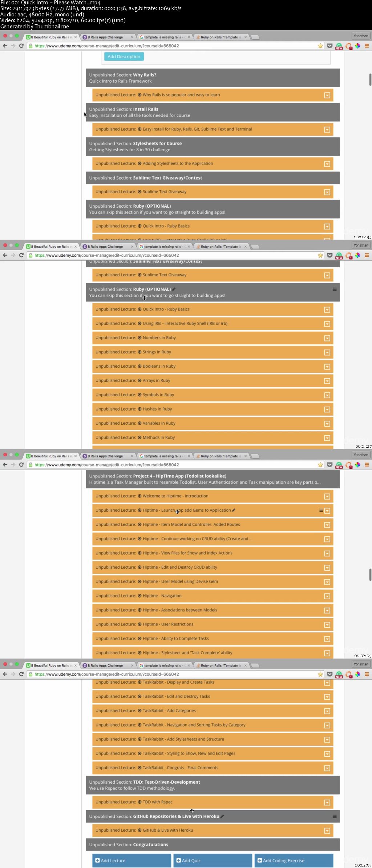Expand the 'Methods in Ruby' lecture arrow
Screen dimensions: 372x868
pos(327,438)
